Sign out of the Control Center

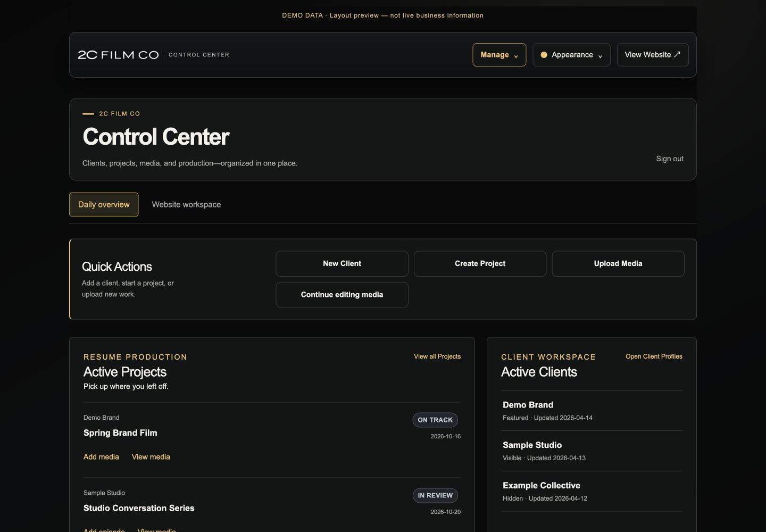pyautogui.click(x=669, y=159)
